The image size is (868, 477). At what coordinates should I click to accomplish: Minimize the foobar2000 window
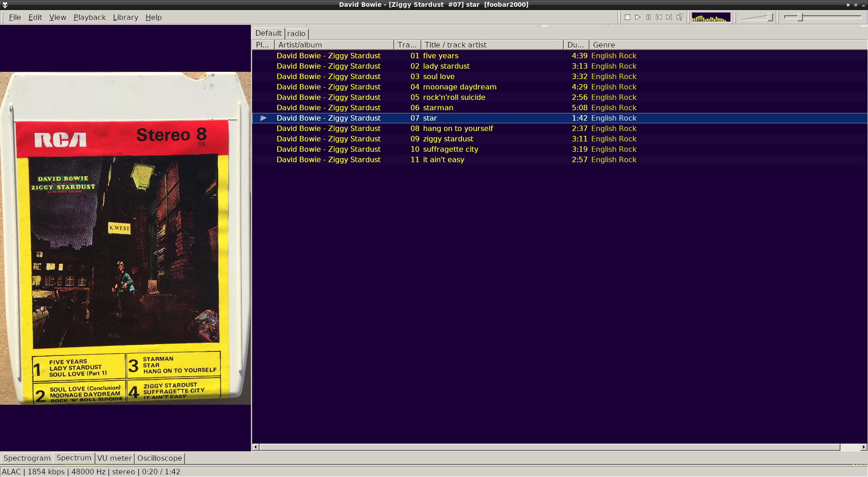[x=863, y=5]
